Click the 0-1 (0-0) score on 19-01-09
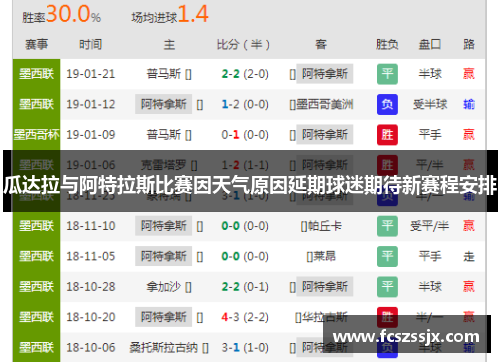The image size is (500, 362). pyautogui.click(x=245, y=135)
